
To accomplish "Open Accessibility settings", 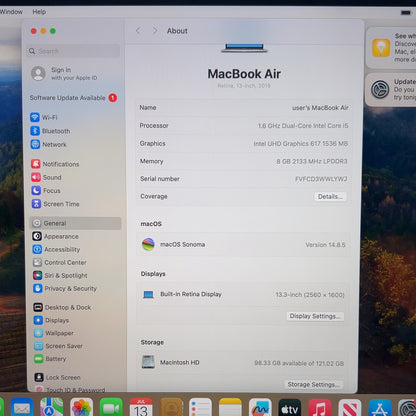I will 56,249.
